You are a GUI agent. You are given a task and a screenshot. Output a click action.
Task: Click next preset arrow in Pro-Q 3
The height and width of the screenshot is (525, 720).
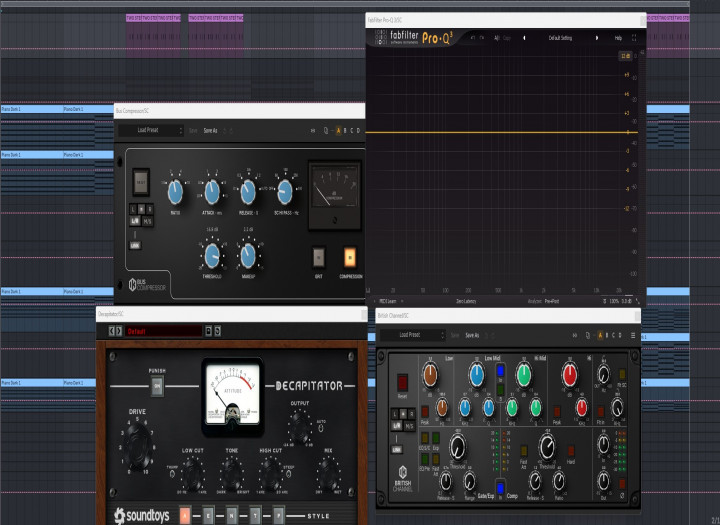[x=597, y=38]
